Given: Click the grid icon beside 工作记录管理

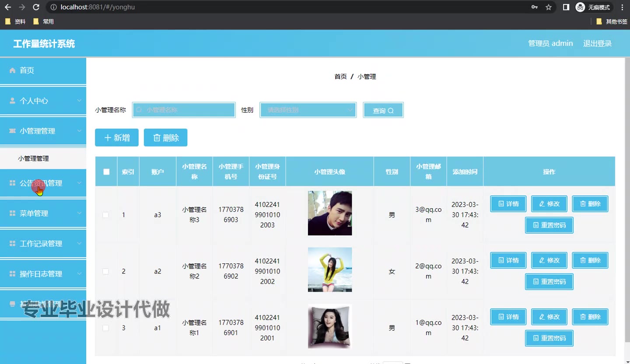Looking at the screenshot, I should click(12, 244).
